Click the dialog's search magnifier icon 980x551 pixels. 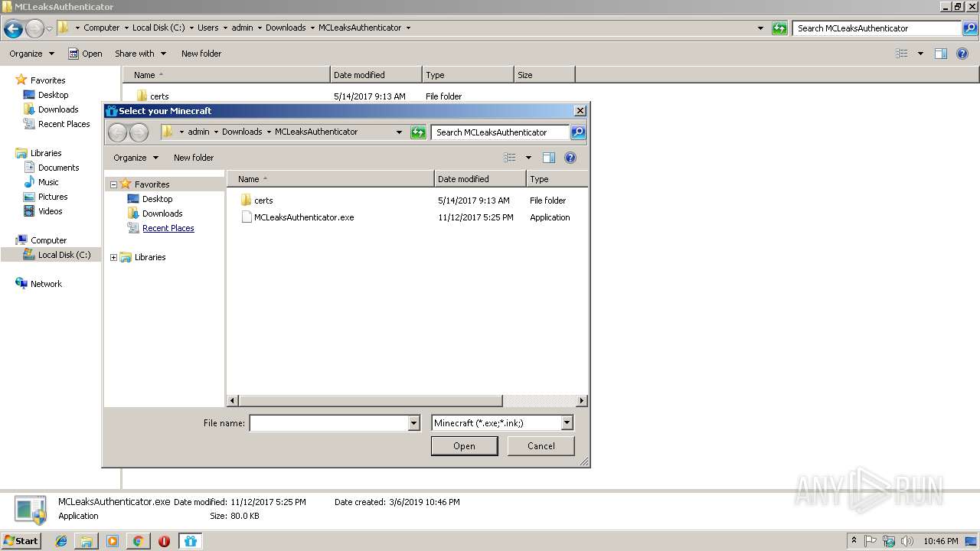point(578,132)
